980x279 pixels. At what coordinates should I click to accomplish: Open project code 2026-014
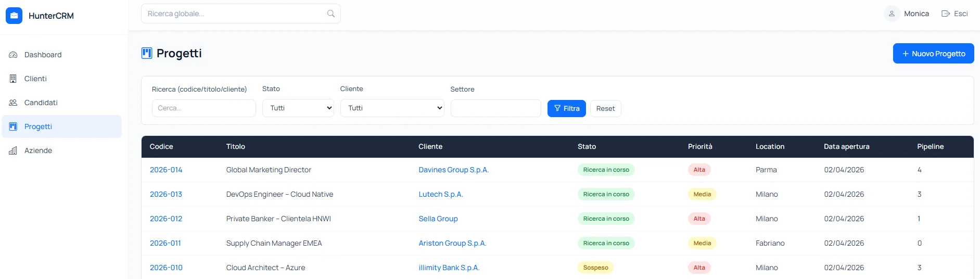pos(166,170)
